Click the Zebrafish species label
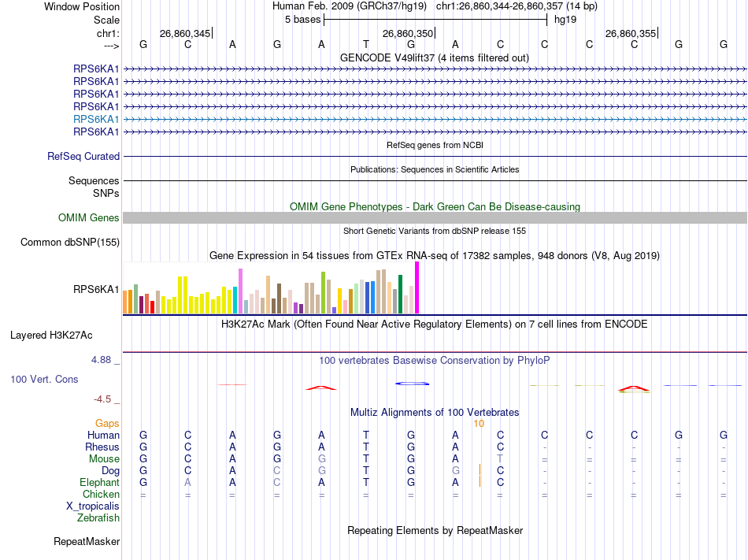 pyautogui.click(x=98, y=518)
